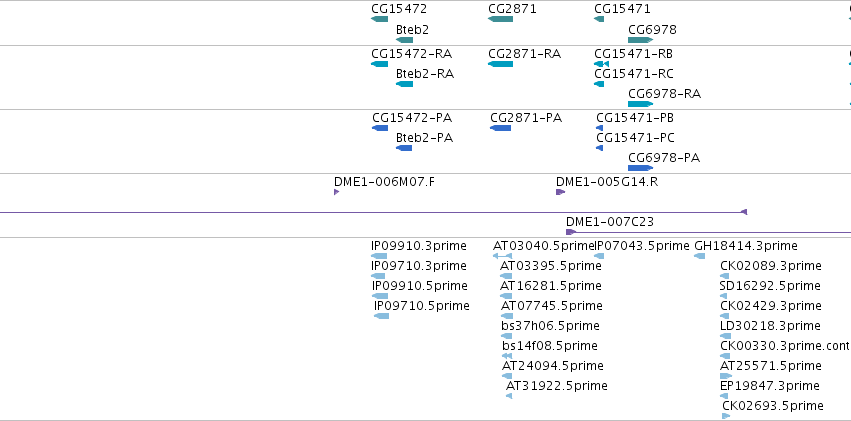Select the AT03040.5prime EST glyph
This screenshot has width=851, height=421.
tap(502, 256)
